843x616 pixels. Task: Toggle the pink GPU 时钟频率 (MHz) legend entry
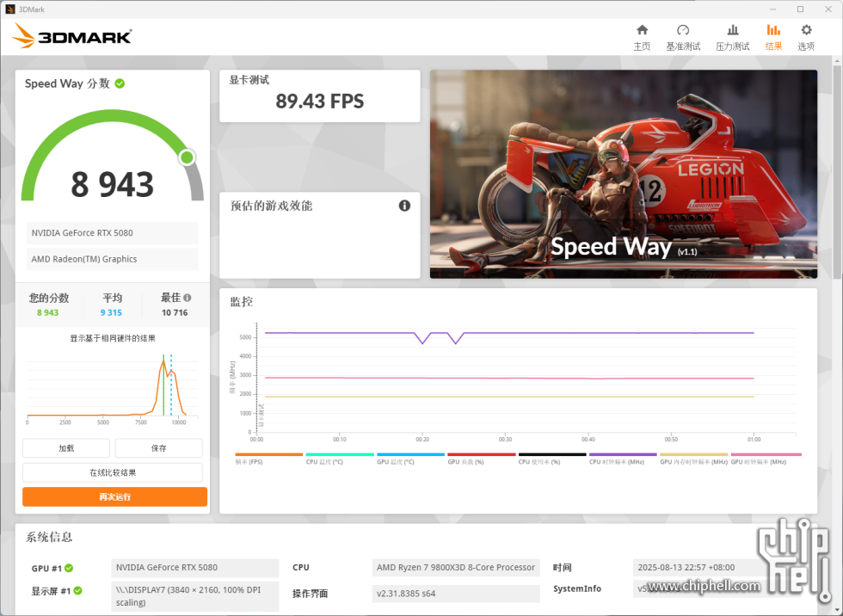tap(766, 459)
